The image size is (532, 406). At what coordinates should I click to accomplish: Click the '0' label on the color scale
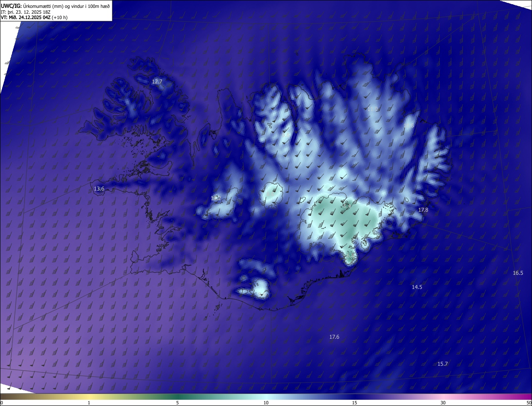(x=2, y=403)
